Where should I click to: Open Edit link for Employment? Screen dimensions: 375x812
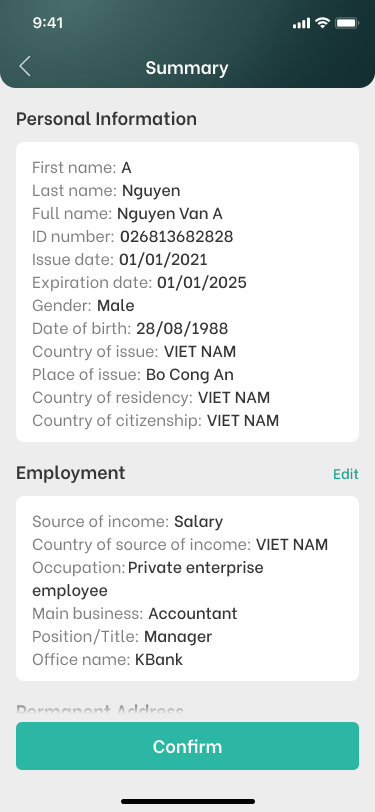click(345, 474)
